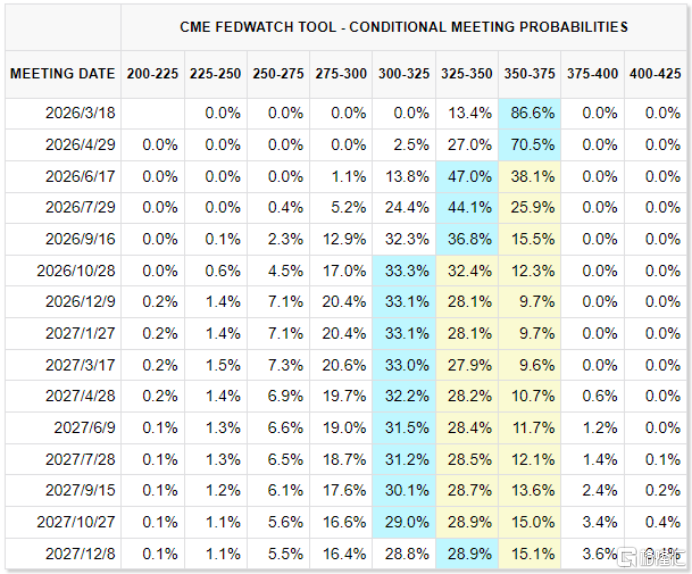Screen dimensions: 692x574
Task: Click the 36.8% cell for 2026/9/16
Action: [468, 239]
